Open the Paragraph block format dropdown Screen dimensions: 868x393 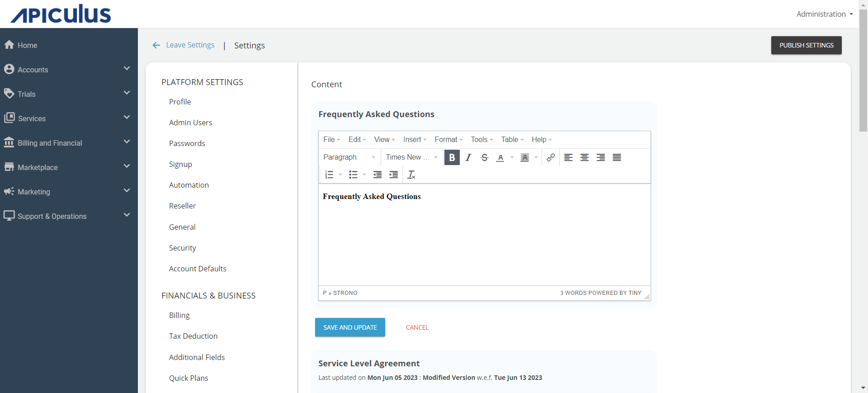tap(349, 157)
